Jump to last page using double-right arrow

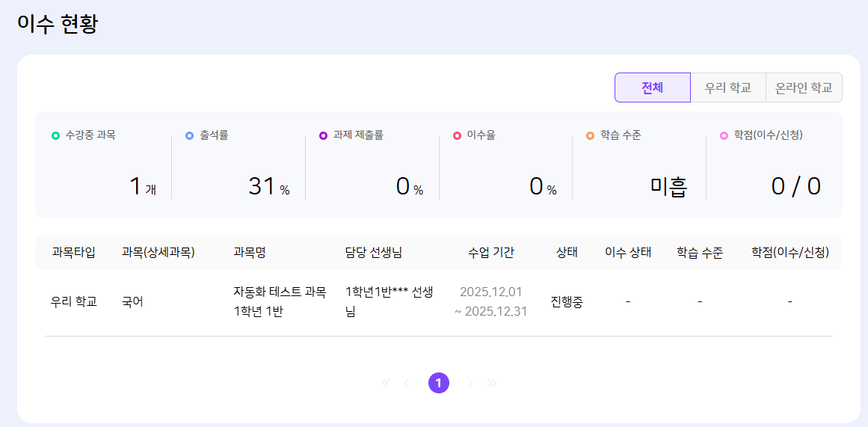coord(491,383)
